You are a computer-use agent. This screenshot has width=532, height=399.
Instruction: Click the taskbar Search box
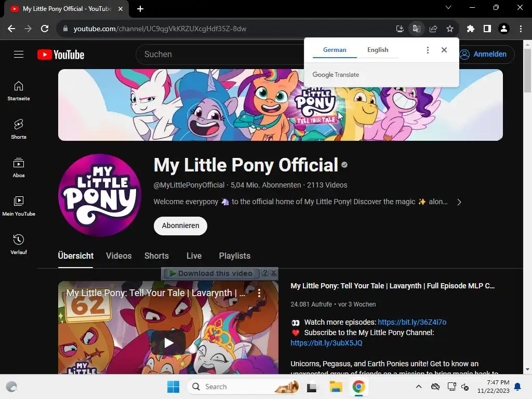coord(243,387)
